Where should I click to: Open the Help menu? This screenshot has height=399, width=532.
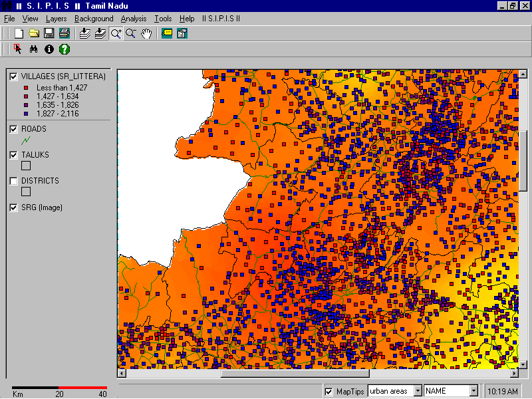coord(187,19)
